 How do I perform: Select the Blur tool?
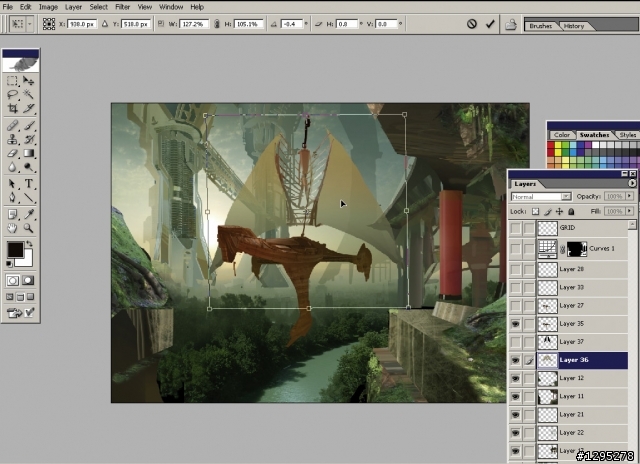(x=12, y=167)
